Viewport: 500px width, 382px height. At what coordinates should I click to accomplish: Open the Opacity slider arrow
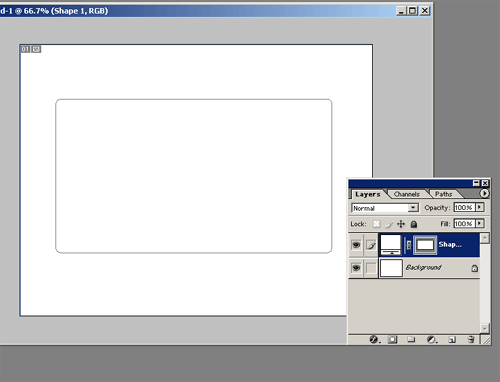click(479, 207)
